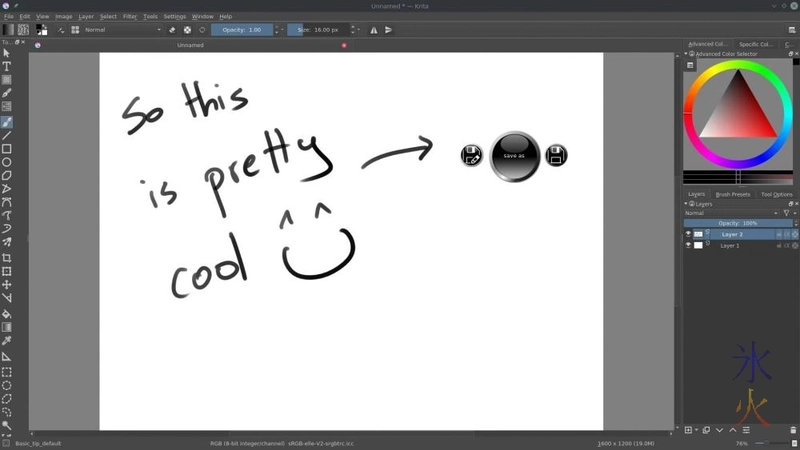Click the eraser mode icon in toolbar
The width and height of the screenshot is (800, 450).
[x=172, y=30]
